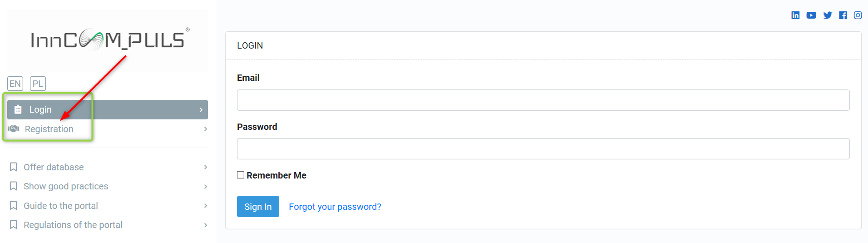
Task: Focus the Password input field
Action: pyautogui.click(x=543, y=149)
